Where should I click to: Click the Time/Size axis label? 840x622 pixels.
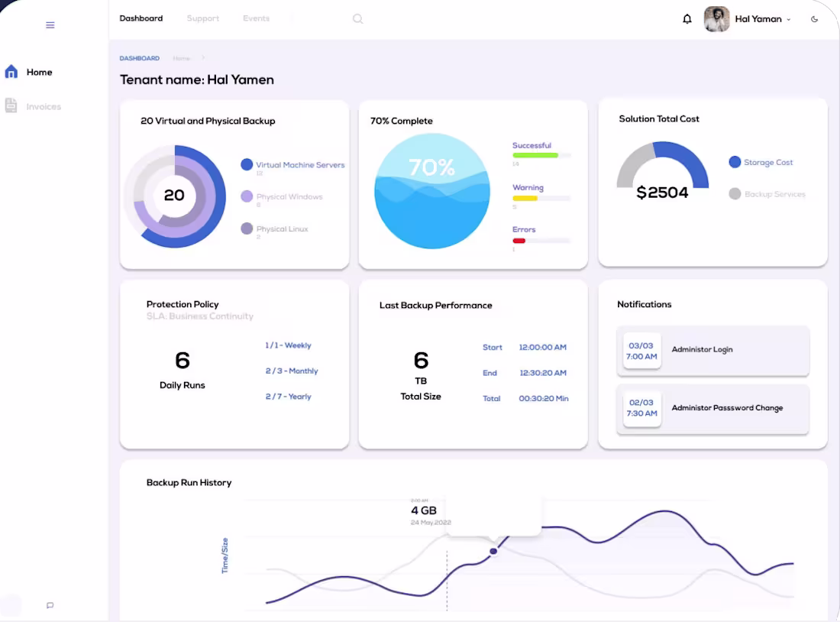[x=225, y=556]
